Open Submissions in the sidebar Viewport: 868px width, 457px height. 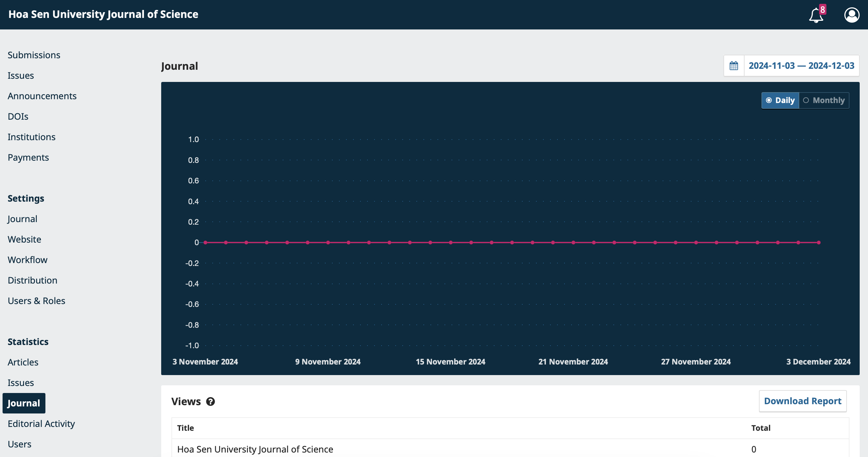[x=34, y=55]
